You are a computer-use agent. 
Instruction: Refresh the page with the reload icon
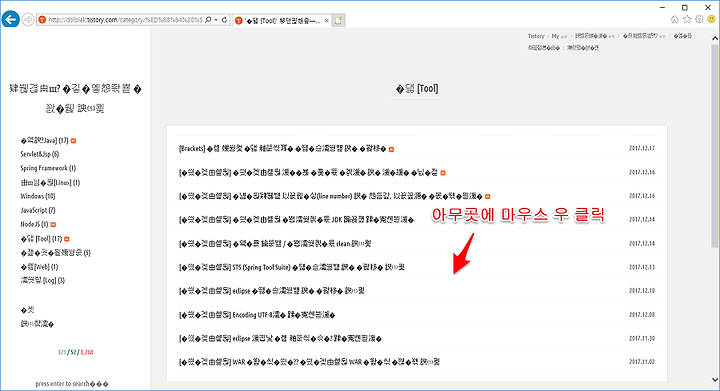pyautogui.click(x=224, y=20)
